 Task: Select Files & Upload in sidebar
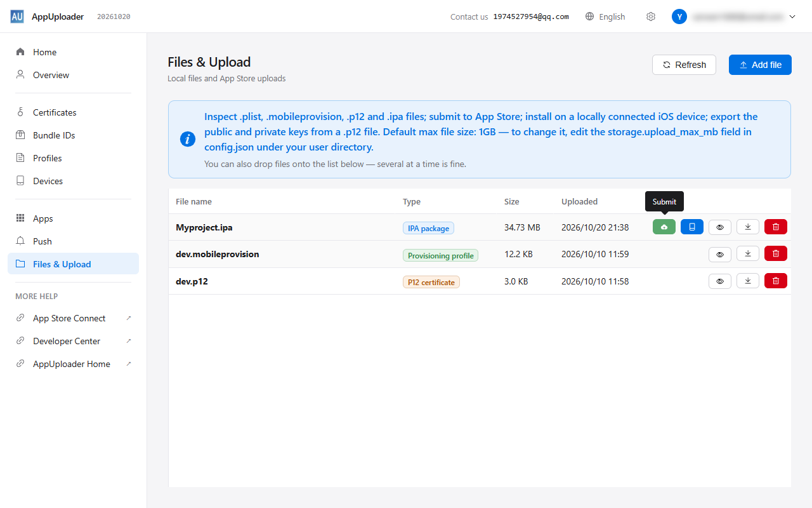(x=73, y=264)
